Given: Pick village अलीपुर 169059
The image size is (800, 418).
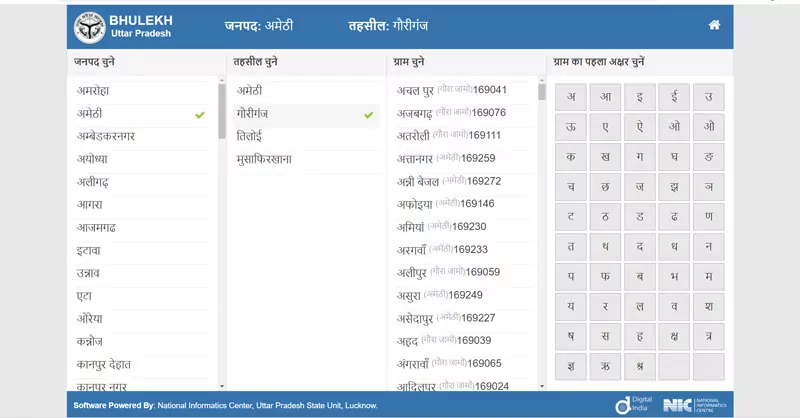Looking at the screenshot, I should (x=462, y=273).
